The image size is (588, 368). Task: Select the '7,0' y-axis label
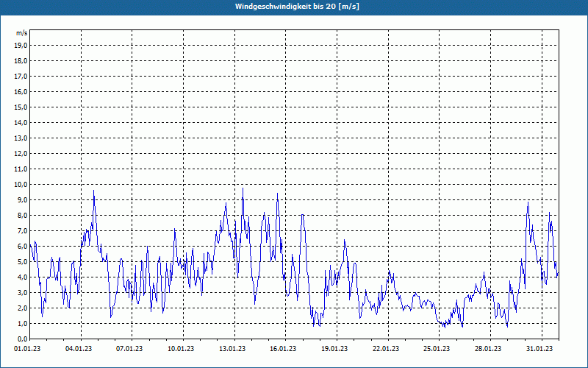[22, 230]
